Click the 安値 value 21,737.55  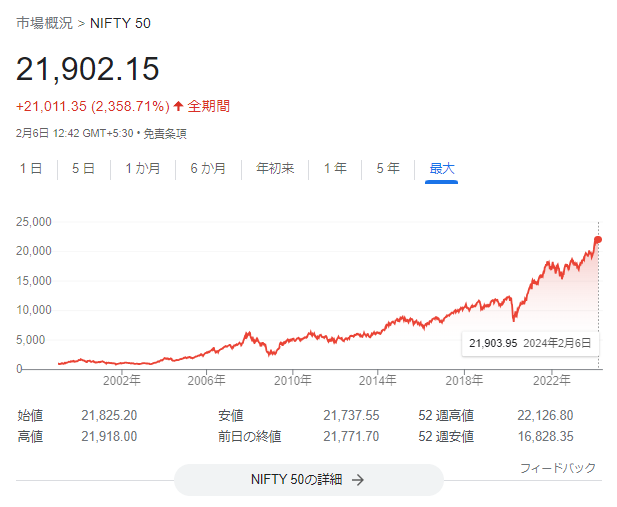pyautogui.click(x=351, y=416)
